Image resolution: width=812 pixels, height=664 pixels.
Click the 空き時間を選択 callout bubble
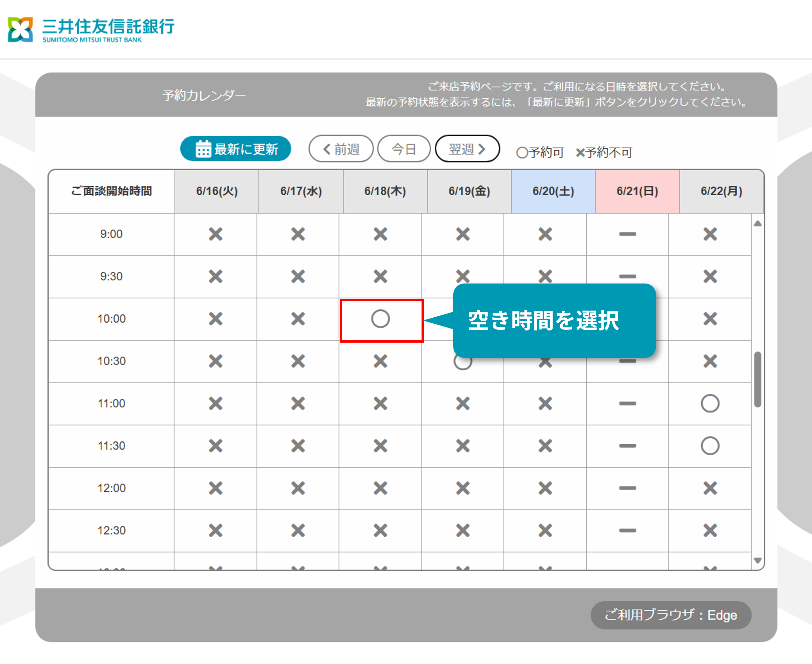pyautogui.click(x=554, y=321)
